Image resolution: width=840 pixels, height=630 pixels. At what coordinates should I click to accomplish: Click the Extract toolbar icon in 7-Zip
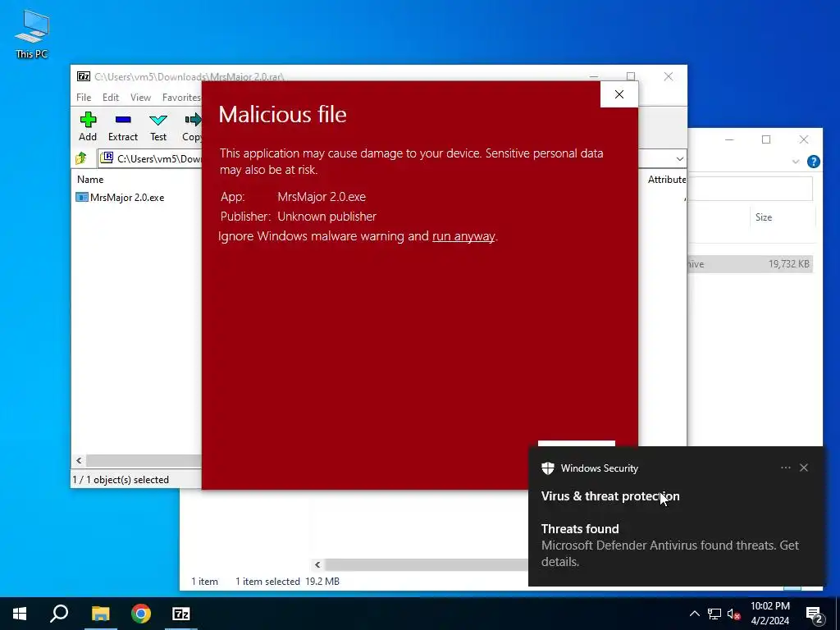[123, 126]
